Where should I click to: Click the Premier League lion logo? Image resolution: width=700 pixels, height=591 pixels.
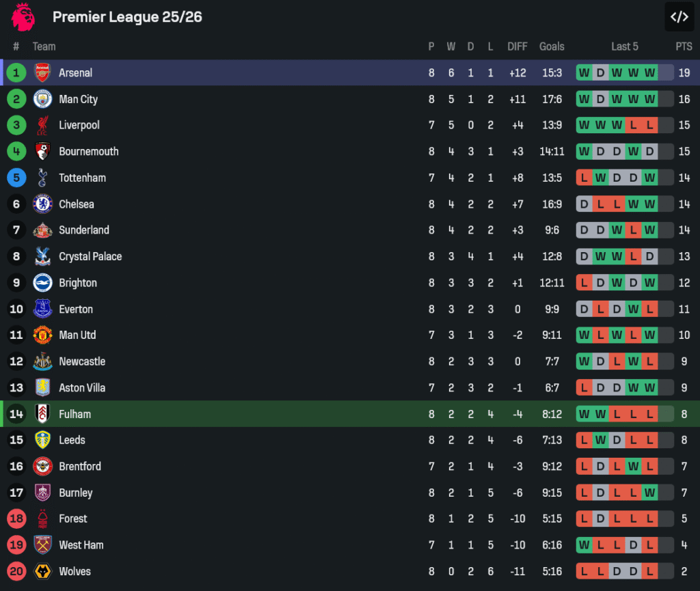click(x=23, y=16)
